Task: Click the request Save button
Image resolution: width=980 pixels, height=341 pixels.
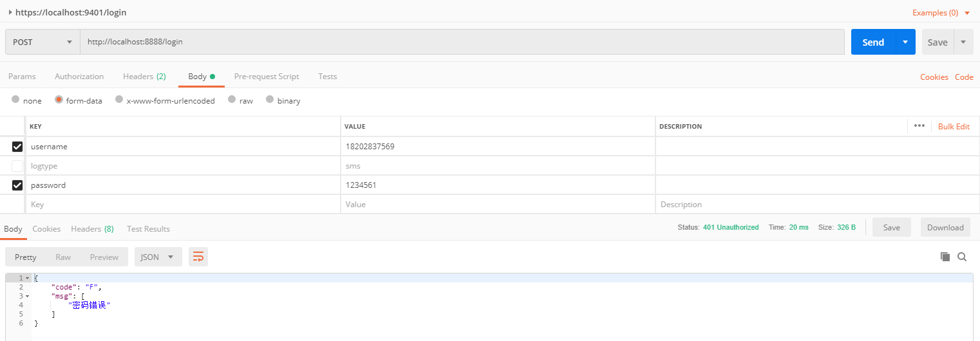Action: (938, 42)
